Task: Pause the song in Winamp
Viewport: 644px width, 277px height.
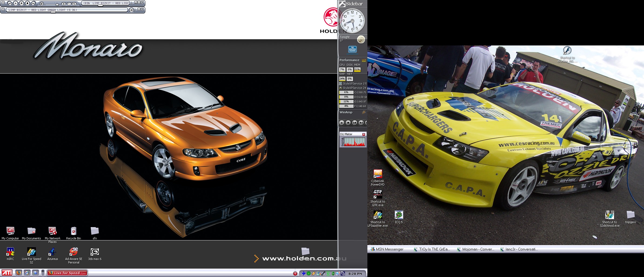Action: [x=21, y=3]
